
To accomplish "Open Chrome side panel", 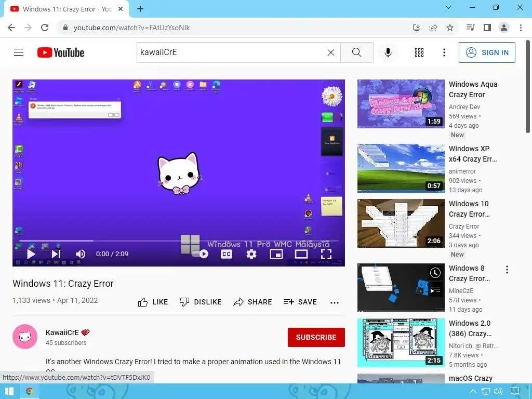I will coord(487,28).
